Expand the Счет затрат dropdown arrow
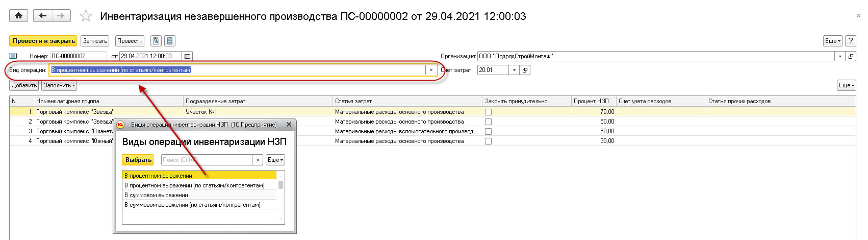 (514, 70)
